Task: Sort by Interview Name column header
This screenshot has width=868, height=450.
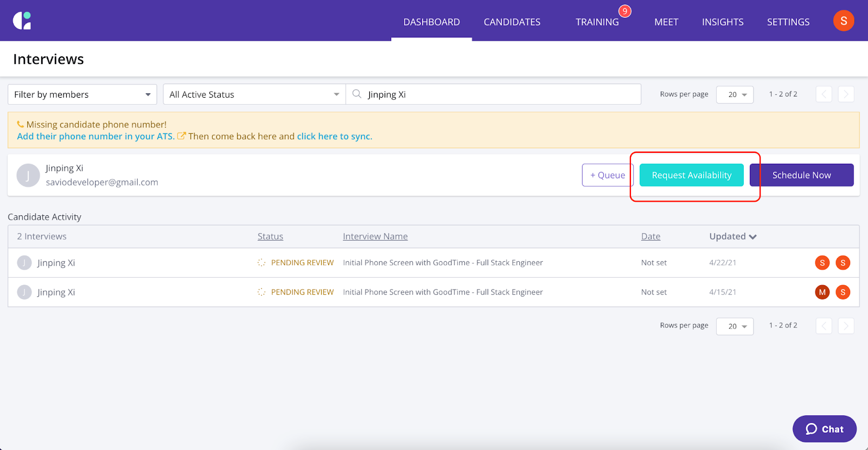Action: 375,236
